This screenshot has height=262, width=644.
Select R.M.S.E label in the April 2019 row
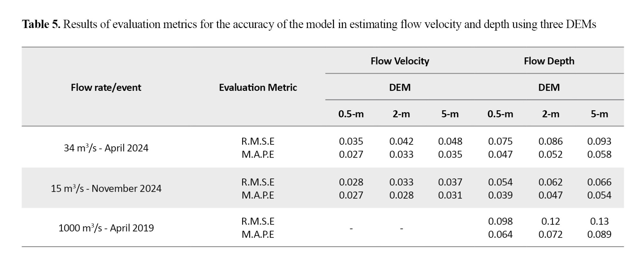click(258, 221)
